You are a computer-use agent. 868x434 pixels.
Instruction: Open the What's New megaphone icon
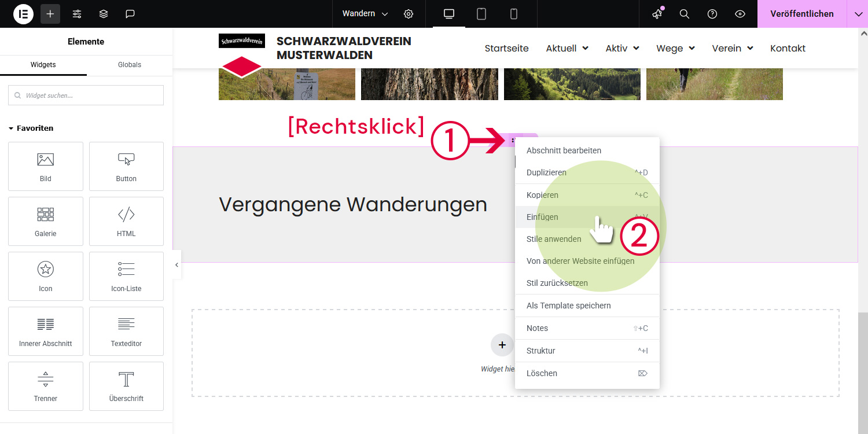point(657,14)
